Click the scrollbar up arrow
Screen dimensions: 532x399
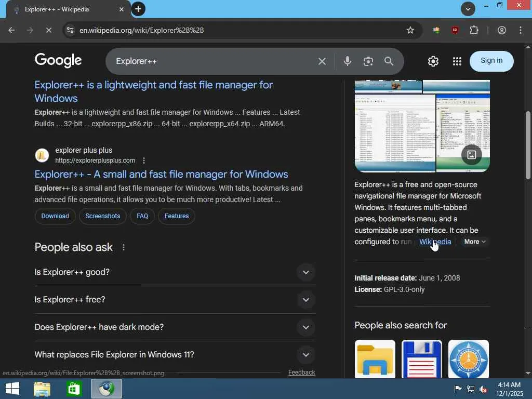(528, 47)
